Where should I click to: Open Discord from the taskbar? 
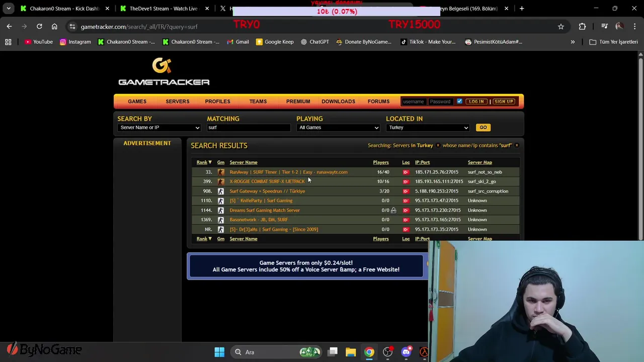click(x=406, y=352)
